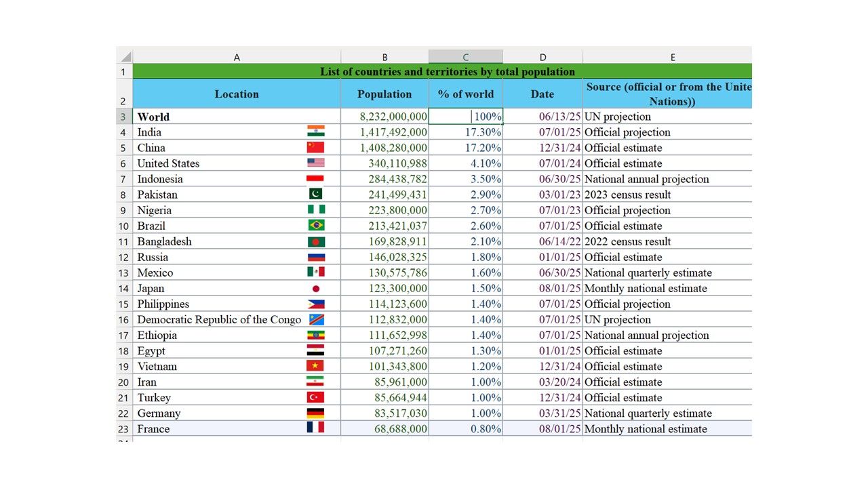This screenshot has height=488, width=868.
Task: Select the Iran flag image
Action: [315, 382]
